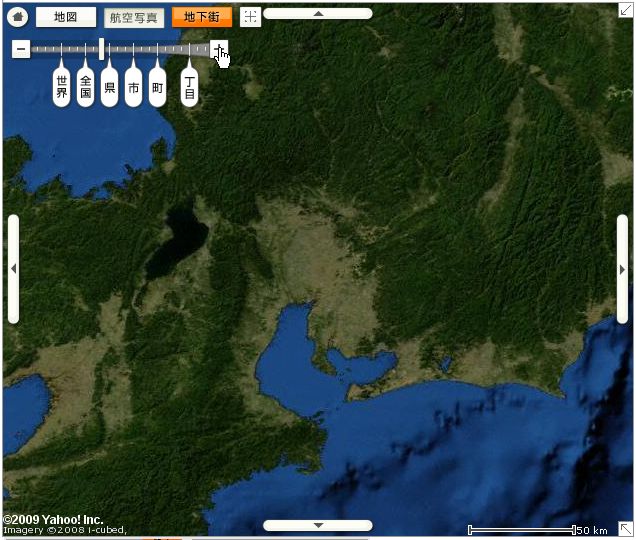Click the home icon button

[17, 17]
